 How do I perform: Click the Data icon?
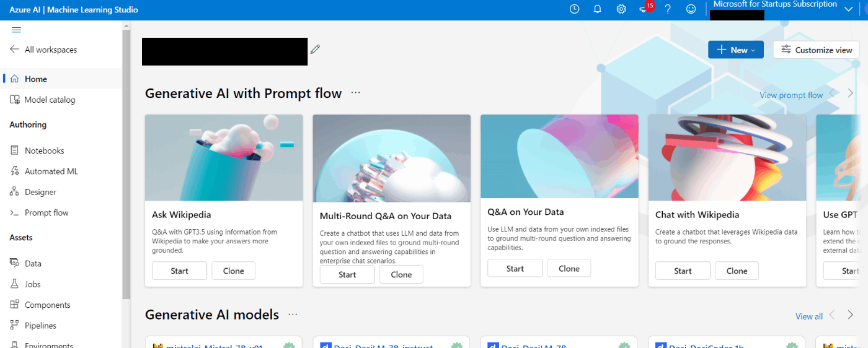pyautogui.click(x=14, y=263)
